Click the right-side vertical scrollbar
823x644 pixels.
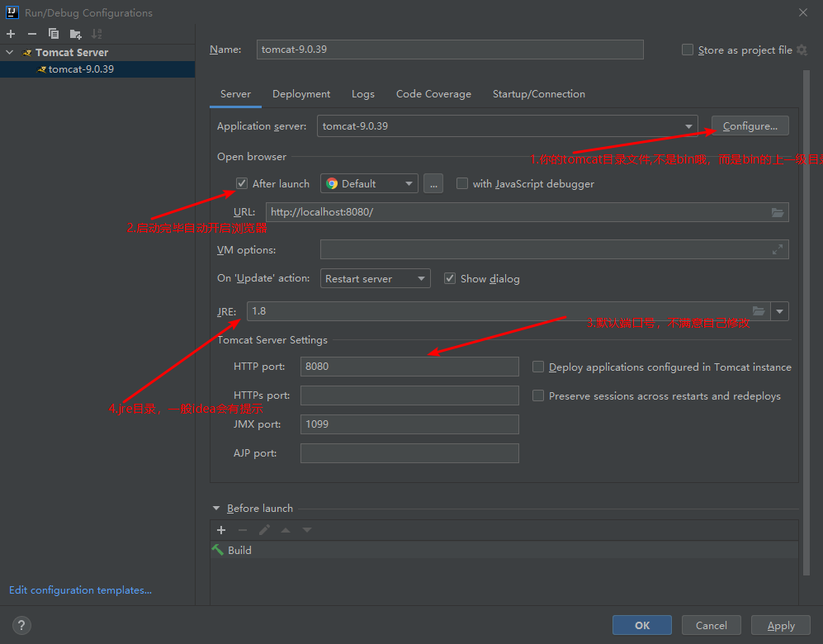[x=806, y=323]
